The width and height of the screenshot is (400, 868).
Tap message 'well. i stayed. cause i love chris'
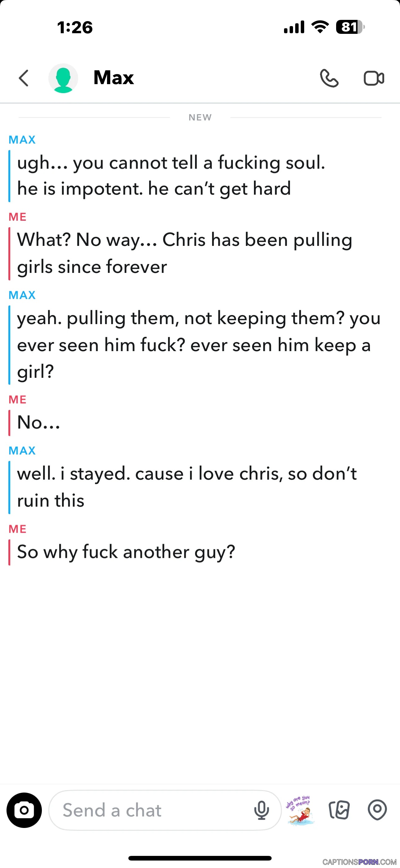tap(187, 487)
